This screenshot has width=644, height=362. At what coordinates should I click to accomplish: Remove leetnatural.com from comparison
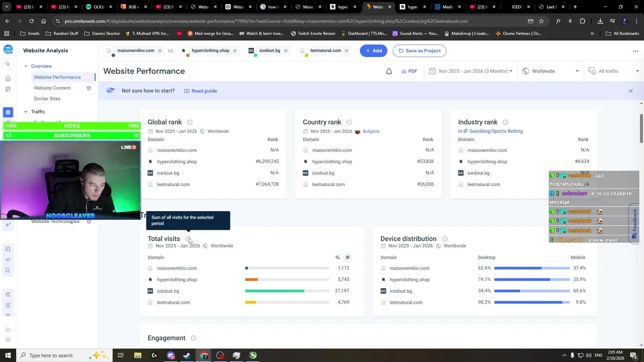[x=346, y=51]
